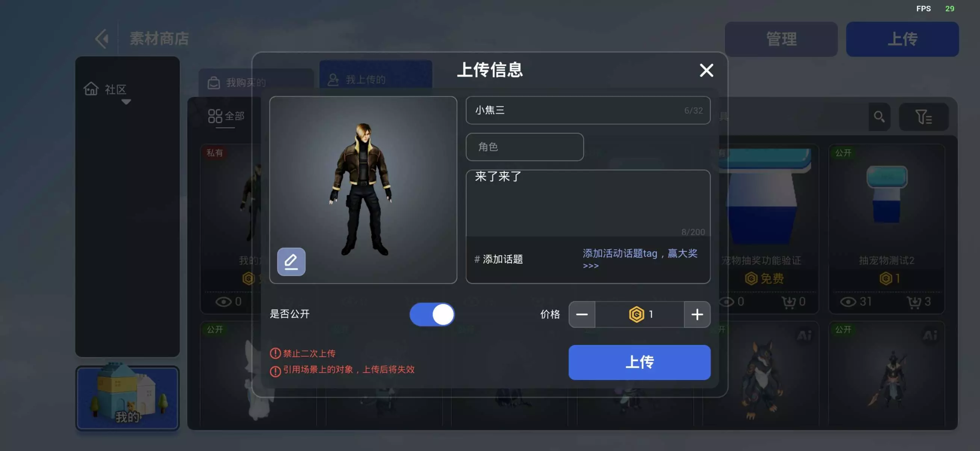Click the blue 上传 submit button
The height and width of the screenshot is (451, 980).
(640, 362)
